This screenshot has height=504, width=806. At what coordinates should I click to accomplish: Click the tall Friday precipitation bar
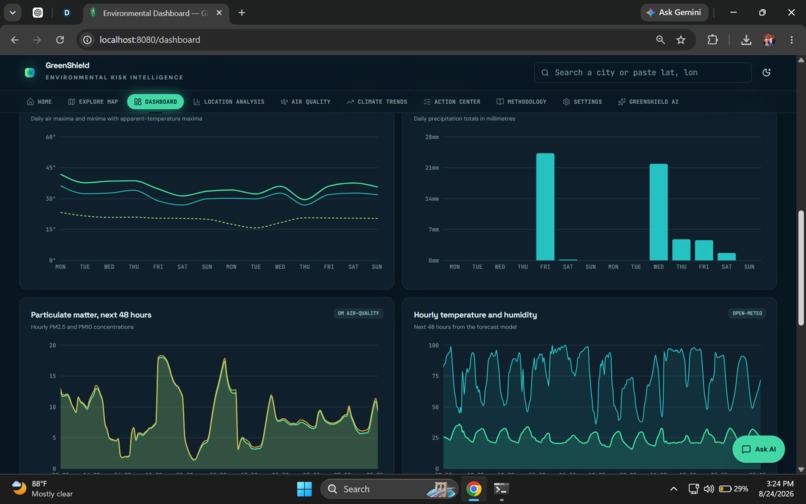[545, 207]
